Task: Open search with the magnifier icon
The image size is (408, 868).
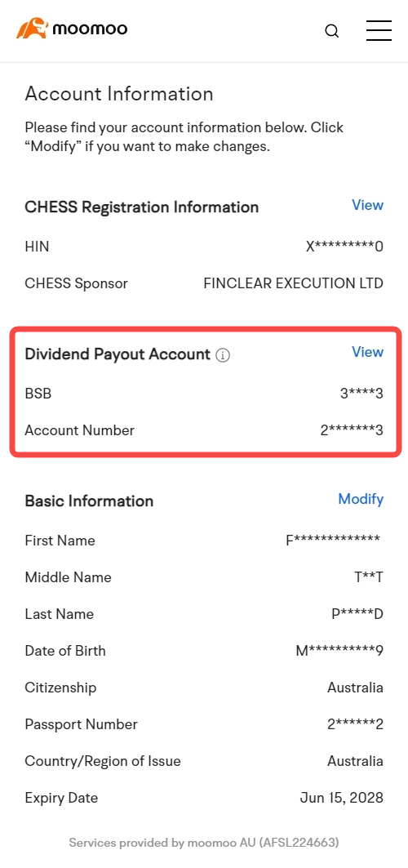Action: [332, 31]
